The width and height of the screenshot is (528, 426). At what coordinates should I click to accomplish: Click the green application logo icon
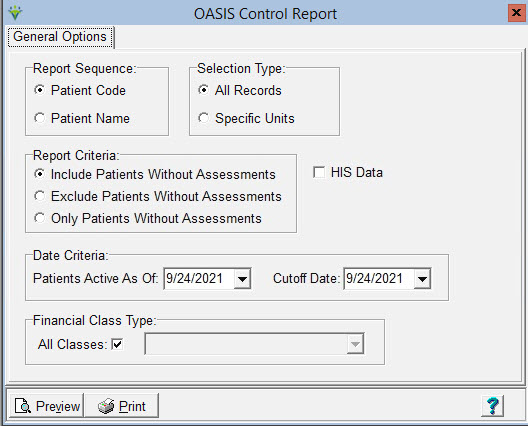(15, 13)
